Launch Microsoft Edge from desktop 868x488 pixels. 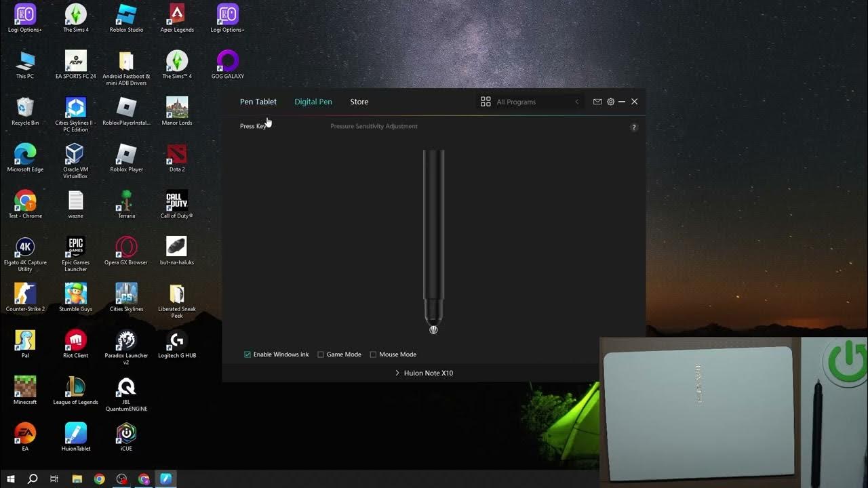coord(25,159)
